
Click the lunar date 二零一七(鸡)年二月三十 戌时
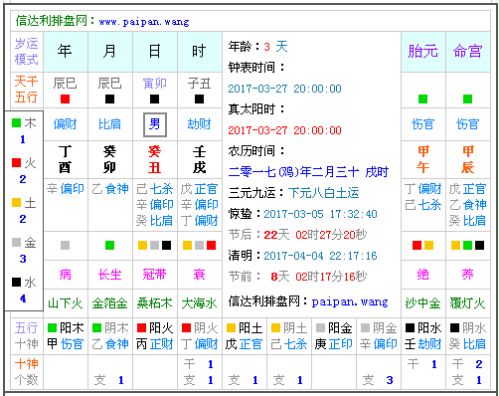click(308, 172)
